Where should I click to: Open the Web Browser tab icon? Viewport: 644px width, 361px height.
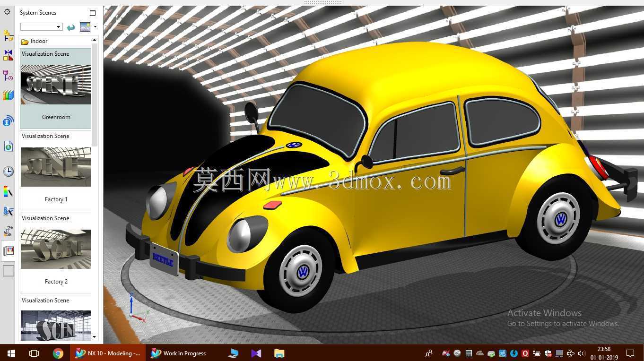pyautogui.click(x=8, y=146)
